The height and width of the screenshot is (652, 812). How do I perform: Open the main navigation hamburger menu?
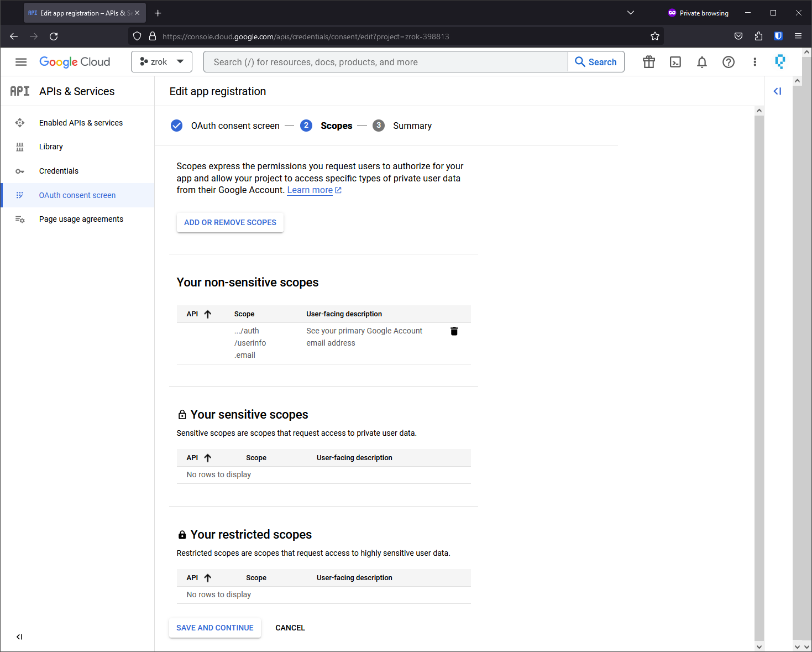coord(21,62)
